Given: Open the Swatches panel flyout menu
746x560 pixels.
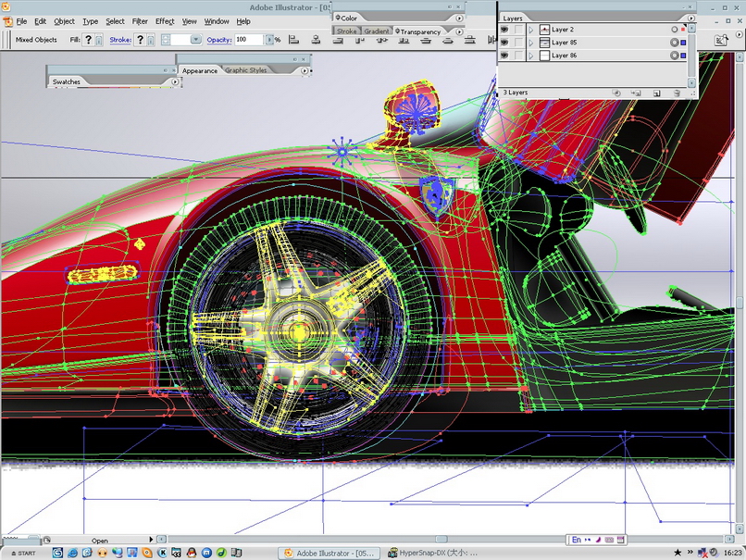Looking at the screenshot, I should pyautogui.click(x=175, y=81).
